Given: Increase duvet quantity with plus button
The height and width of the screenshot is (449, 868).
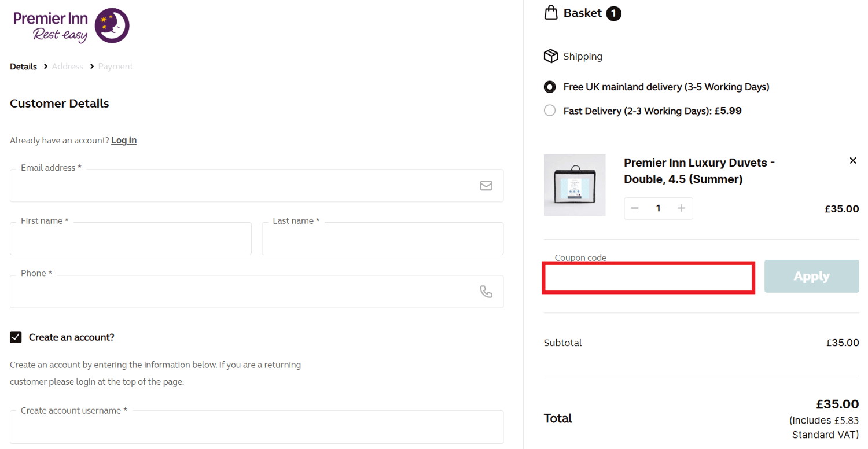Looking at the screenshot, I should 681,208.
